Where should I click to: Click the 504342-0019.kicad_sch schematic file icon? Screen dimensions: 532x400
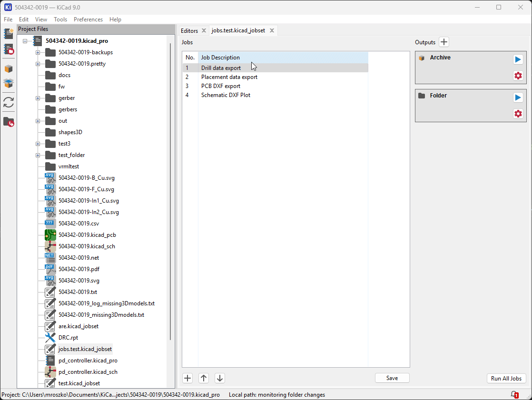50,246
